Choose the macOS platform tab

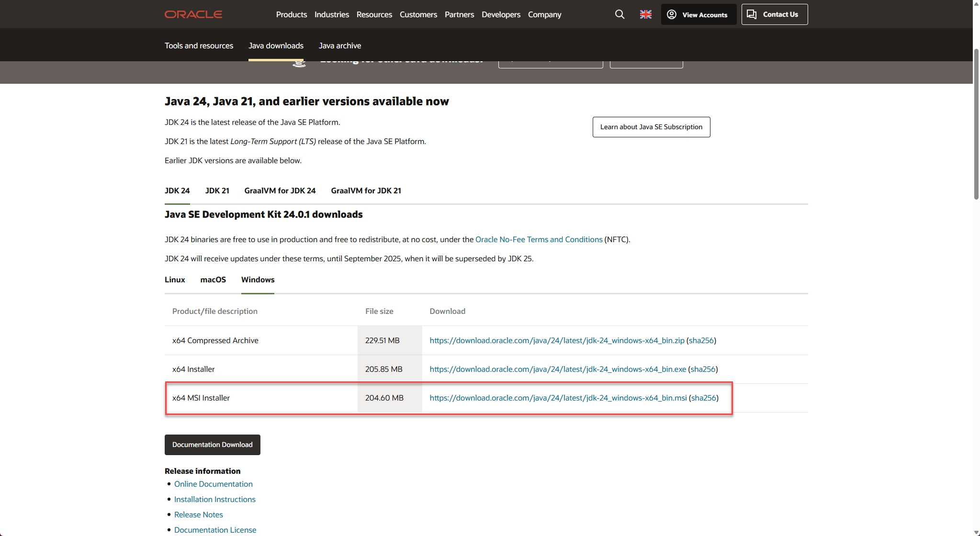click(213, 279)
